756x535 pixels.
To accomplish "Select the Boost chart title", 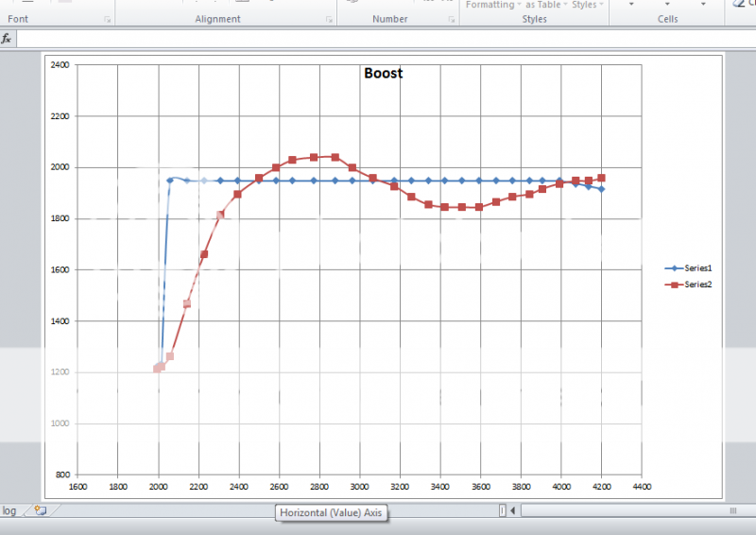I will 384,73.
